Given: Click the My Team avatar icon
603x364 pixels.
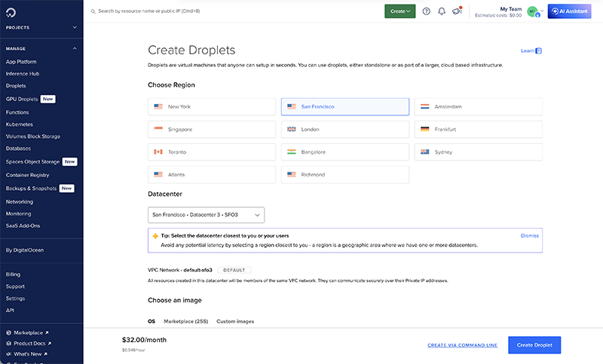Looking at the screenshot, I should 532,11.
